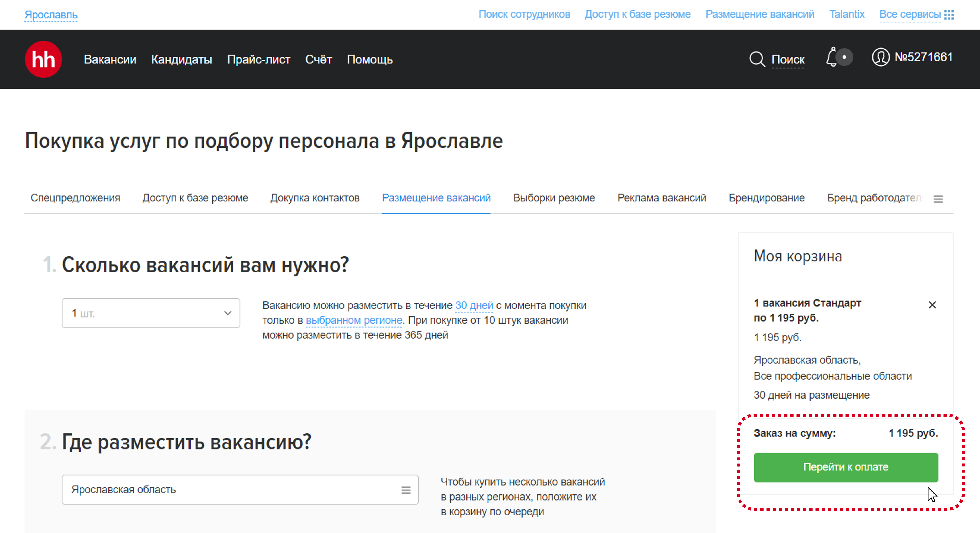Click the Моя корзина heading
This screenshot has height=533, width=980.
(798, 256)
